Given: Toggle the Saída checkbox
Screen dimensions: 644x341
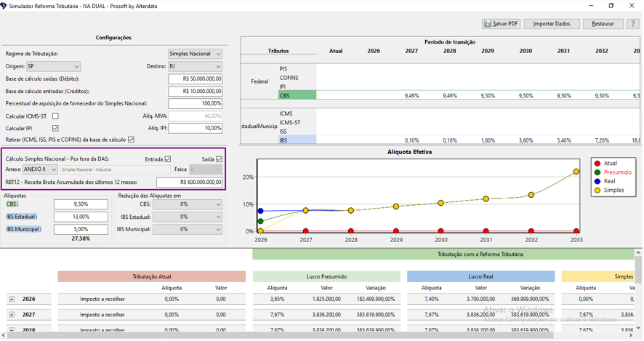Looking at the screenshot, I should tap(219, 159).
